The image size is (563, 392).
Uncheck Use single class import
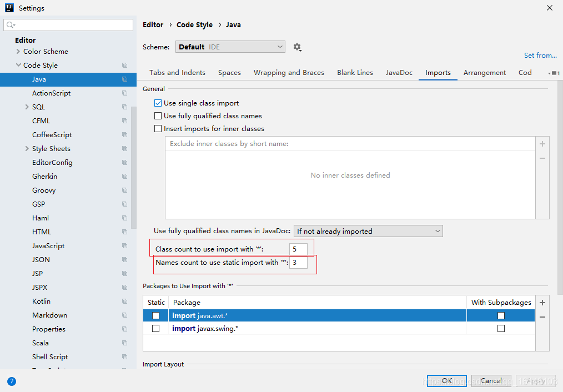[158, 103]
